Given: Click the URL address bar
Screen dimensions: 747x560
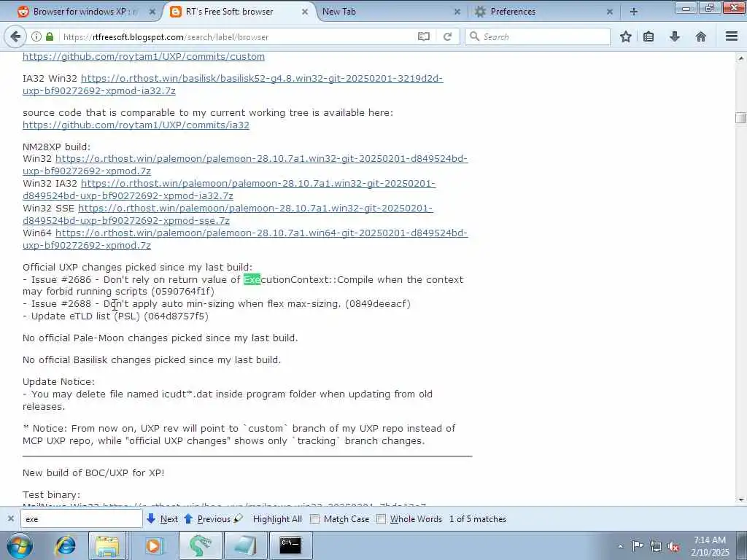Looking at the screenshot, I should [x=239, y=36].
